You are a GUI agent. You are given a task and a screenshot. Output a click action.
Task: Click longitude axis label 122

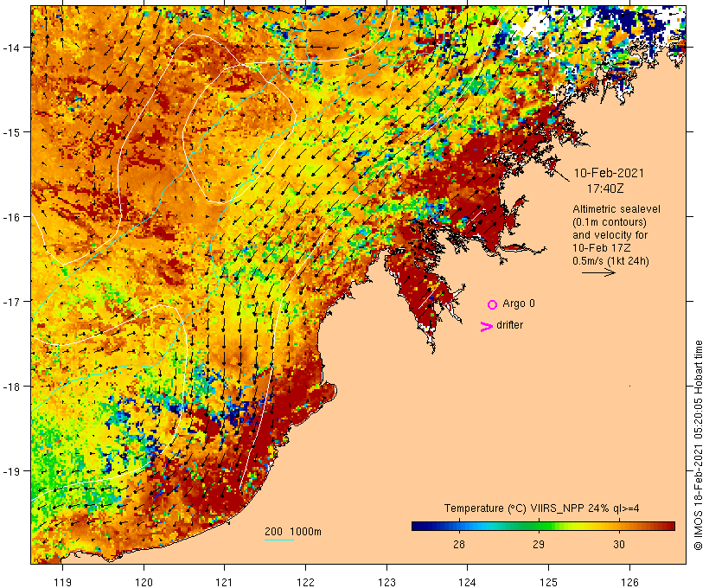306,582
